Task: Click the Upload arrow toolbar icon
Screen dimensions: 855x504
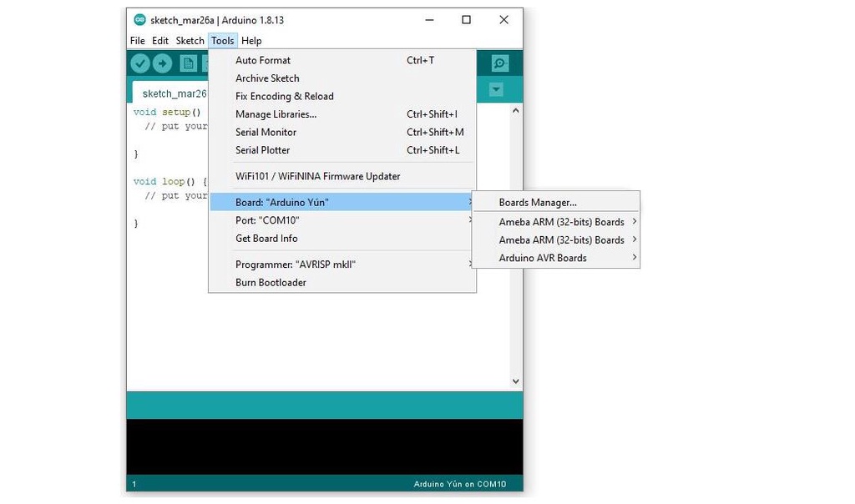Action: pos(162,63)
